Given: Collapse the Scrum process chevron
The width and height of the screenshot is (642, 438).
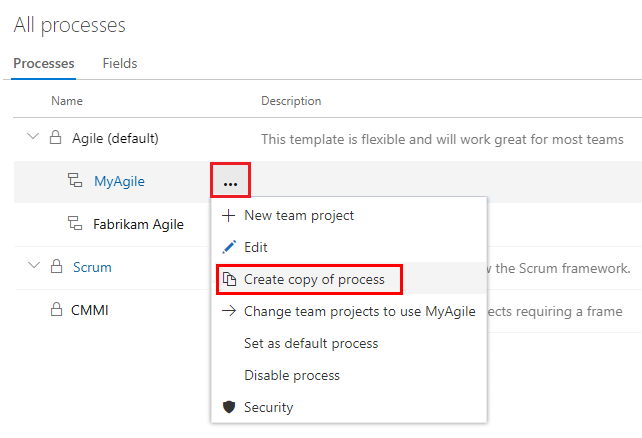Looking at the screenshot, I should 33,267.
